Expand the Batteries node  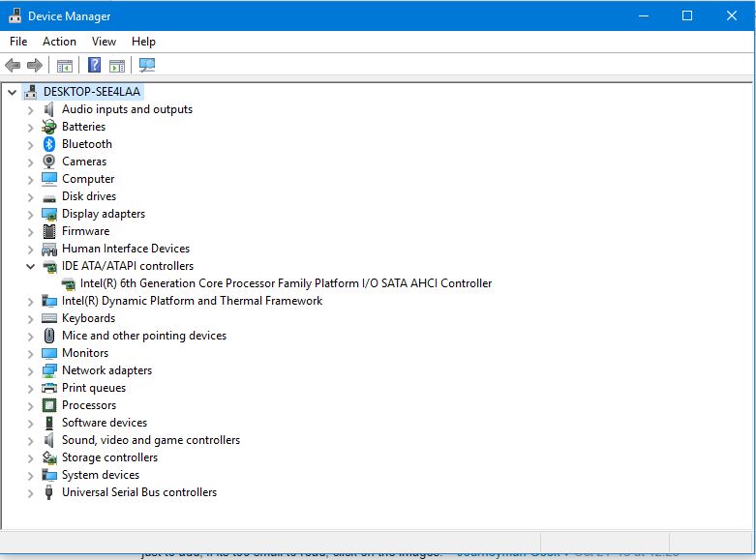[30, 128]
